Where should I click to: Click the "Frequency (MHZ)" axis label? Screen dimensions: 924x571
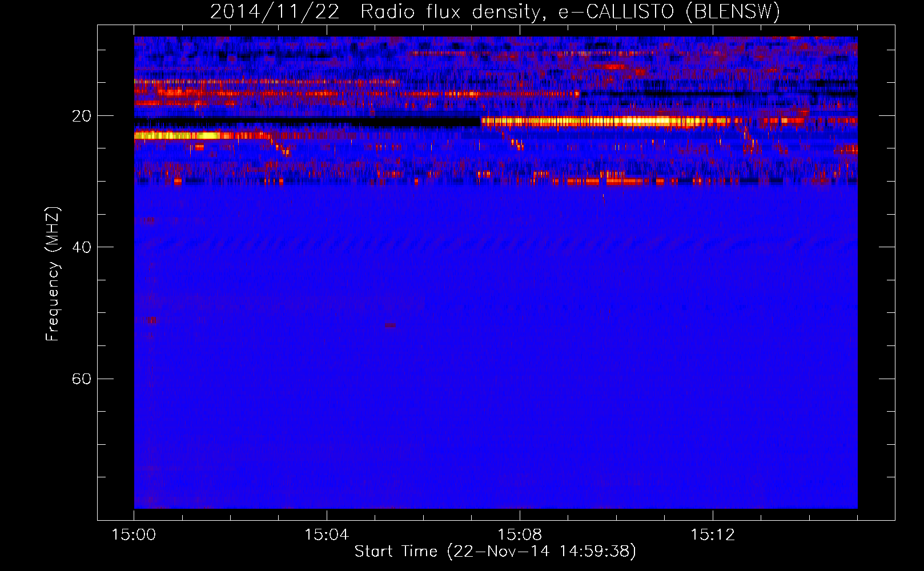coord(53,274)
